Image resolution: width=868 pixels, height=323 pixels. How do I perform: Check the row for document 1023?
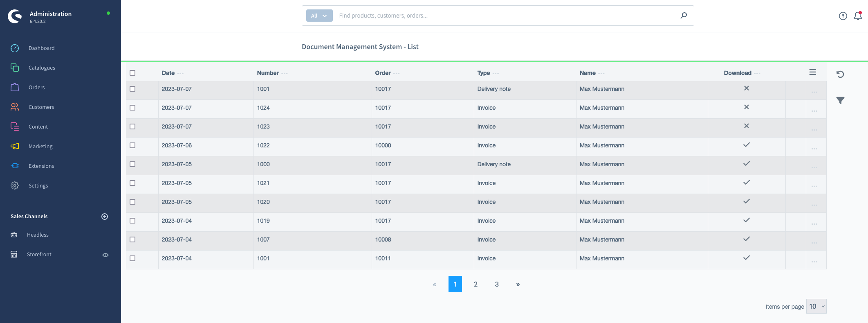[x=132, y=126]
